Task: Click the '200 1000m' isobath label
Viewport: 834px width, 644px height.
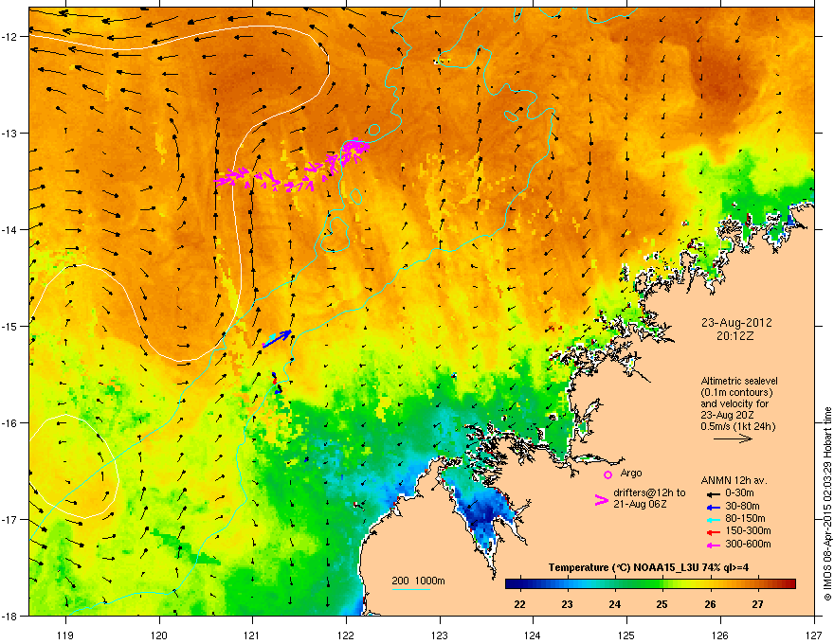Action: [418, 581]
